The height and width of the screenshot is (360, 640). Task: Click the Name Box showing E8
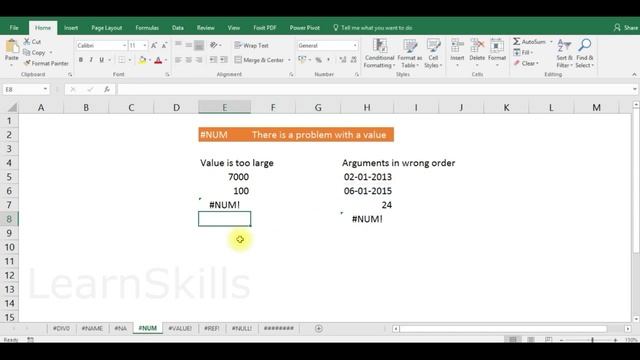tap(26, 89)
